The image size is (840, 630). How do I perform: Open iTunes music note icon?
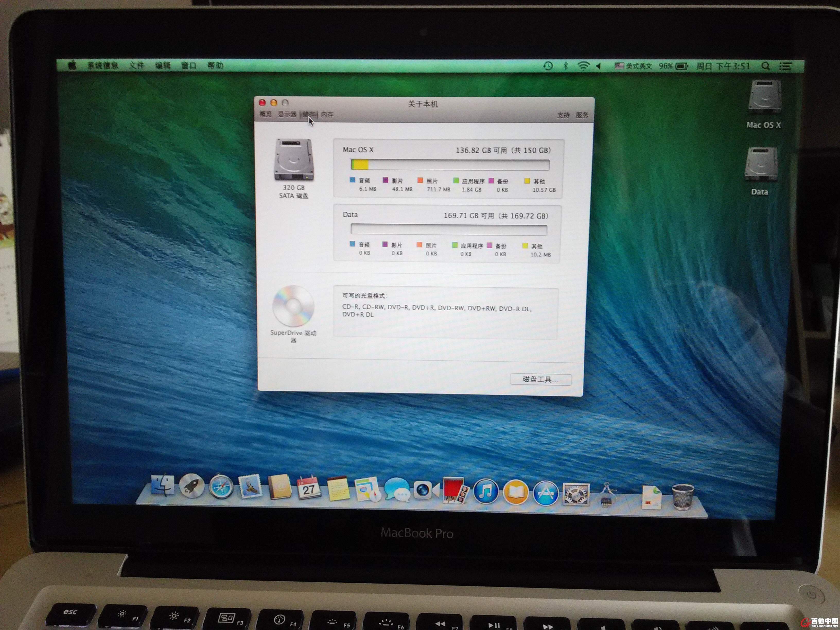tap(486, 491)
